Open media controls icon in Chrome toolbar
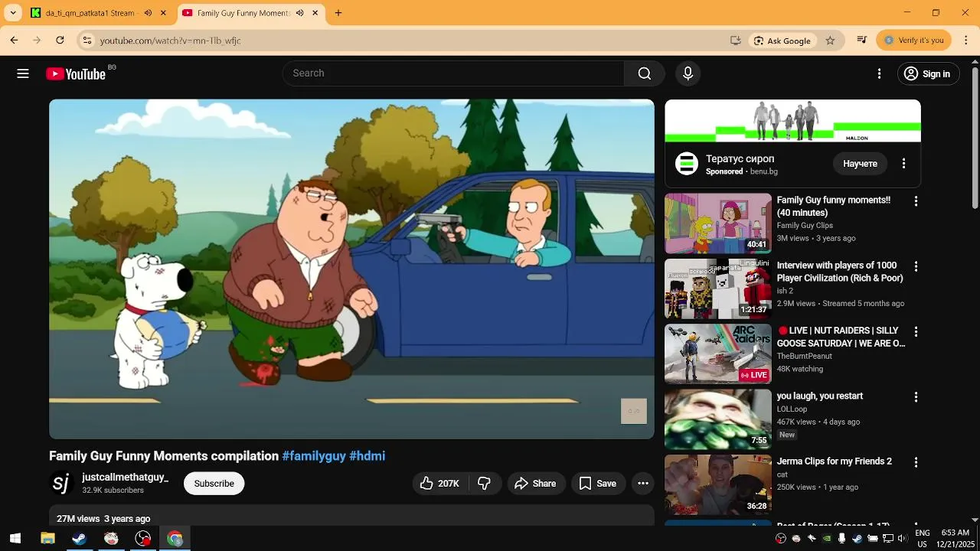 (x=862, y=41)
